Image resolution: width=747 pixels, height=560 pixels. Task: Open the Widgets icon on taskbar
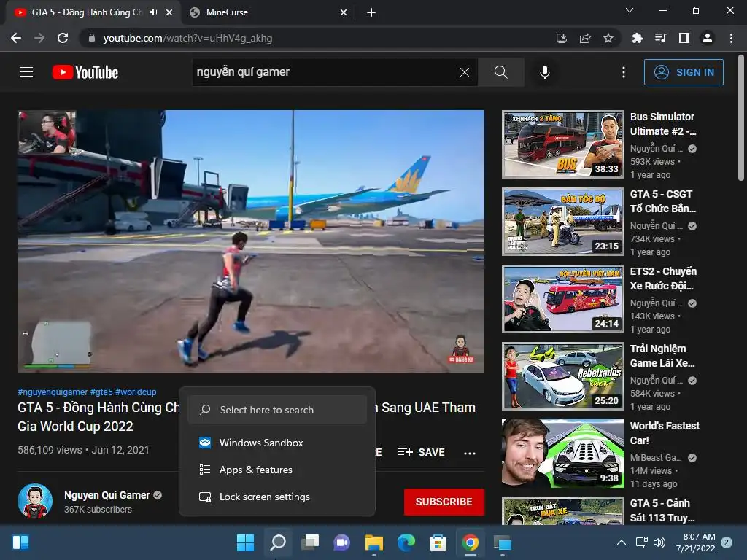click(x=20, y=542)
